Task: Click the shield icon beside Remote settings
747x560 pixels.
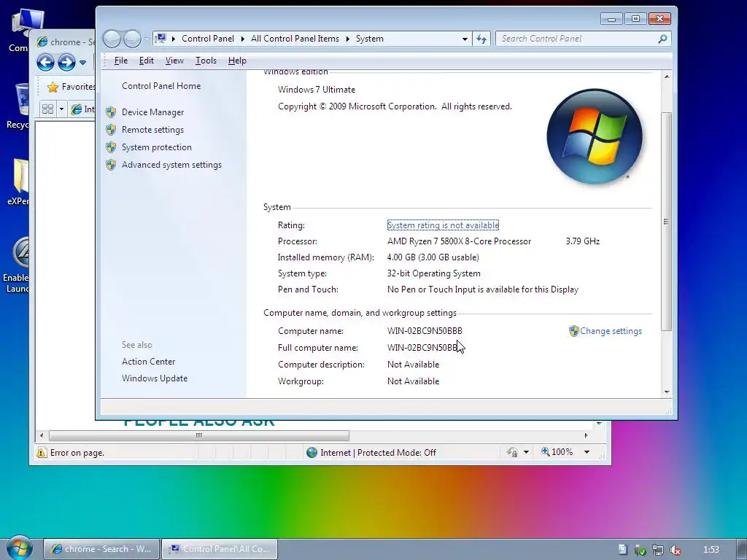Action: [x=111, y=130]
